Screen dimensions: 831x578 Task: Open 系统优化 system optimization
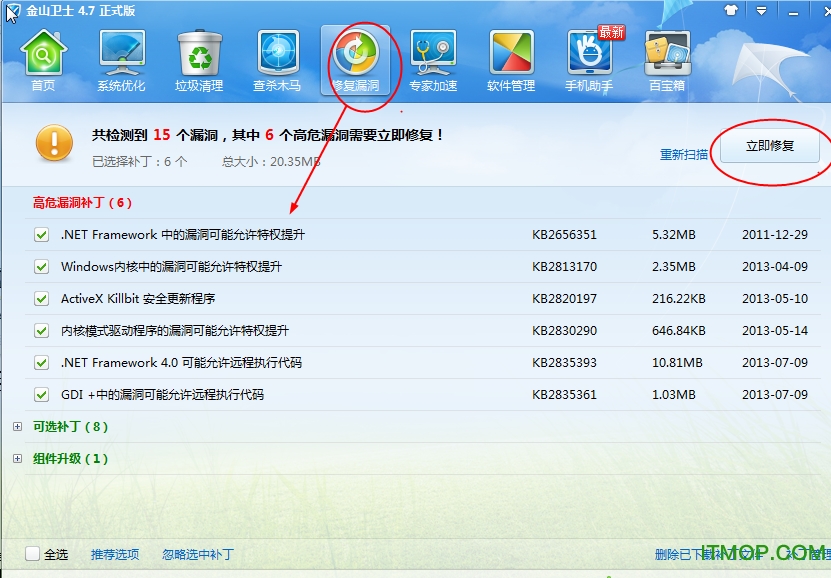point(121,58)
